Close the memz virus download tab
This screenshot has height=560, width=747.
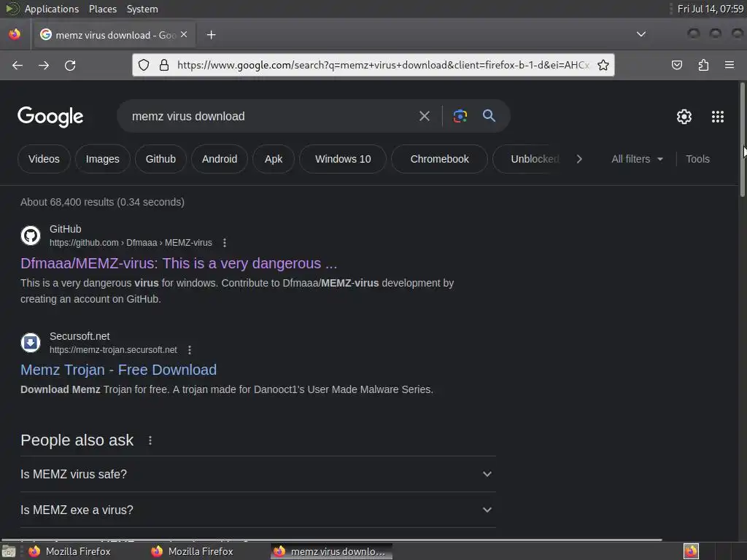pos(184,35)
